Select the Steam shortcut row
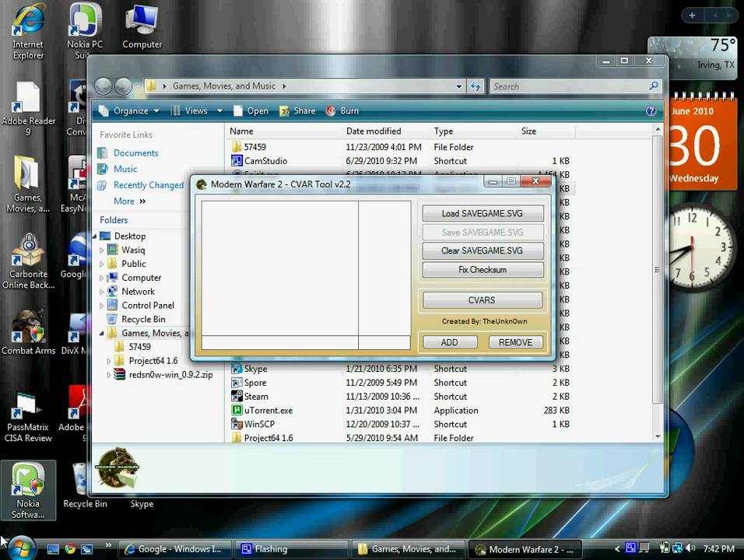Viewport: 744px width, 560px height. point(400,397)
